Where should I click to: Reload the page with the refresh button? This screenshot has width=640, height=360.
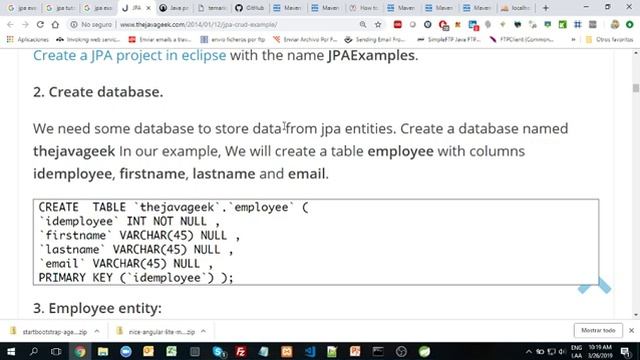click(40, 24)
